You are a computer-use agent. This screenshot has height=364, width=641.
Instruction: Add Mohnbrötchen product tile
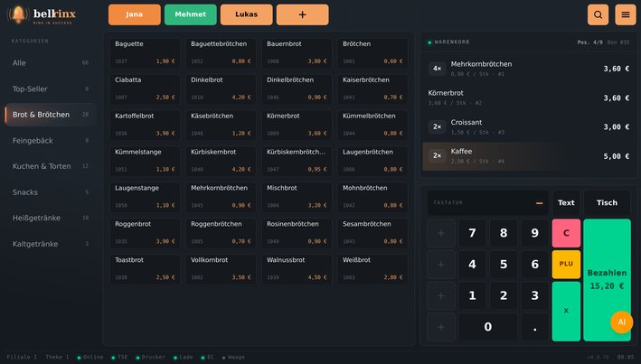click(372, 197)
